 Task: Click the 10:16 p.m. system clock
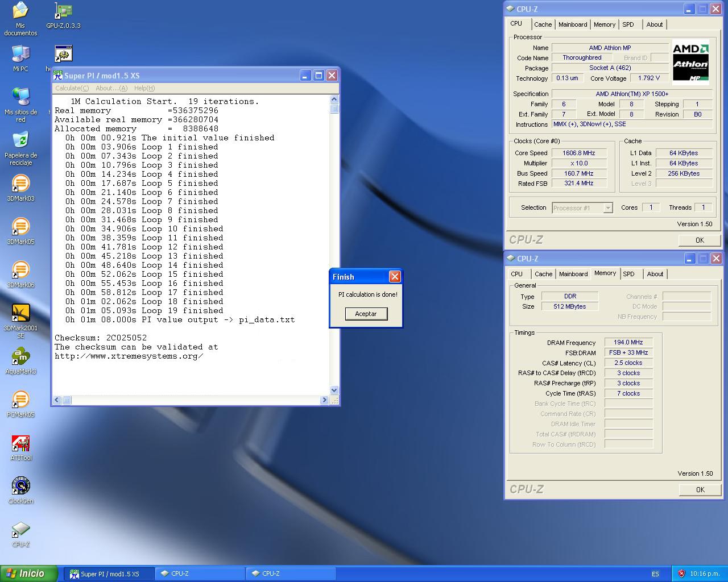tap(705, 574)
